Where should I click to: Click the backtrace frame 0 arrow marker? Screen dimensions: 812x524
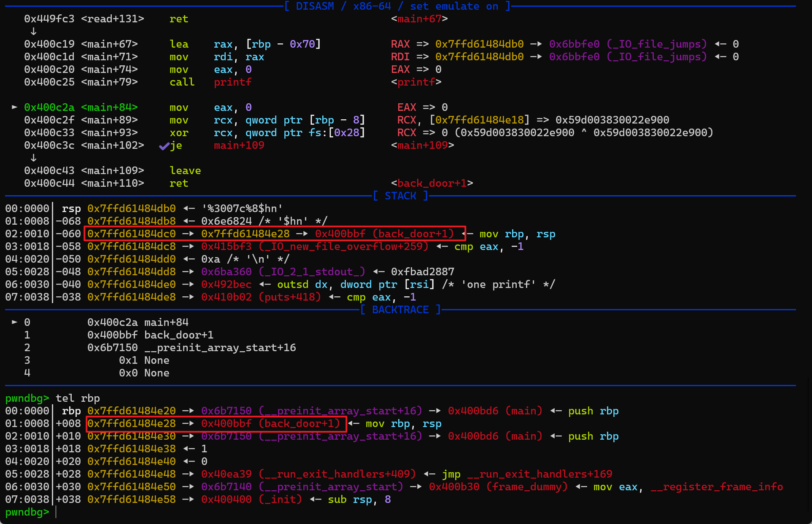[15, 322]
